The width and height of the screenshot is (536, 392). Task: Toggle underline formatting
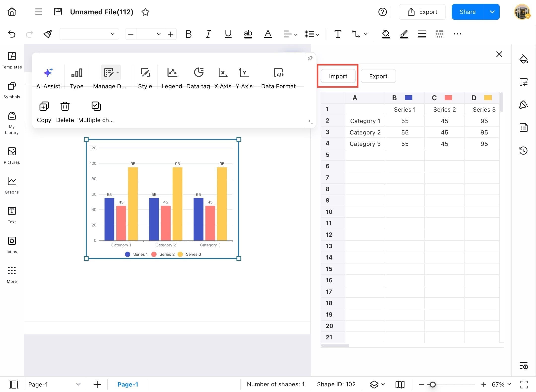[228, 34]
